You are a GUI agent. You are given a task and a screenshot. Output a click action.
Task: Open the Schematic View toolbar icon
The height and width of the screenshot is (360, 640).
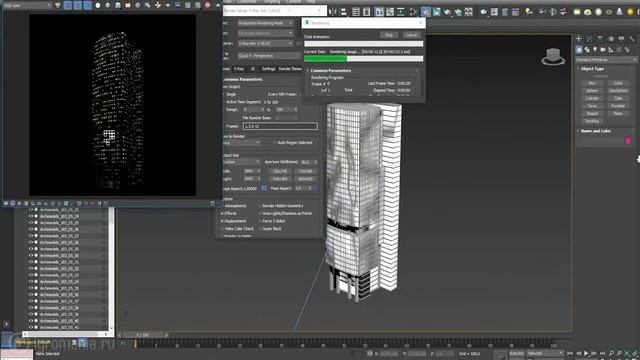tap(400, 12)
